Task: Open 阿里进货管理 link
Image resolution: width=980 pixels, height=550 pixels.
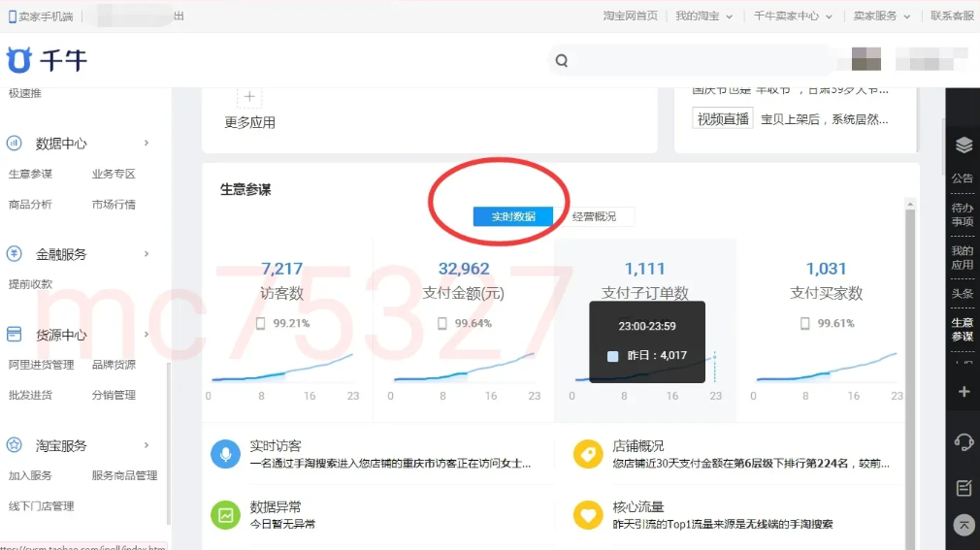Action: [42, 365]
